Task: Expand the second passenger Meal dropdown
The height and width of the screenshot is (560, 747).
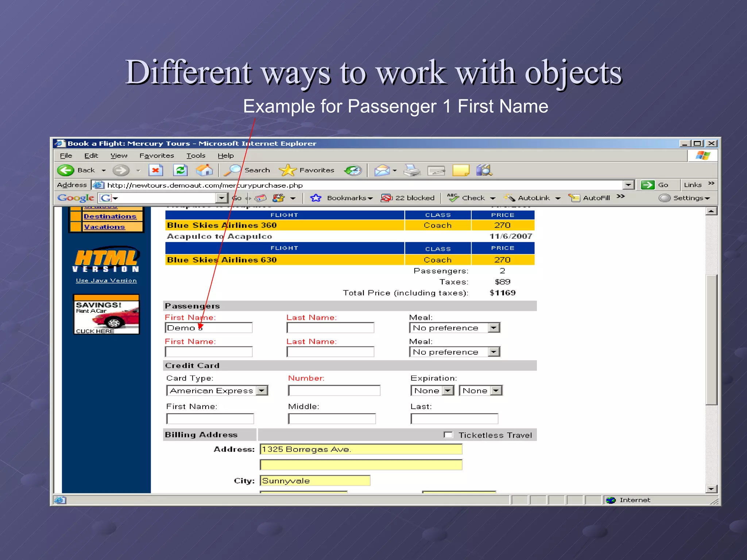Action: pyautogui.click(x=494, y=352)
